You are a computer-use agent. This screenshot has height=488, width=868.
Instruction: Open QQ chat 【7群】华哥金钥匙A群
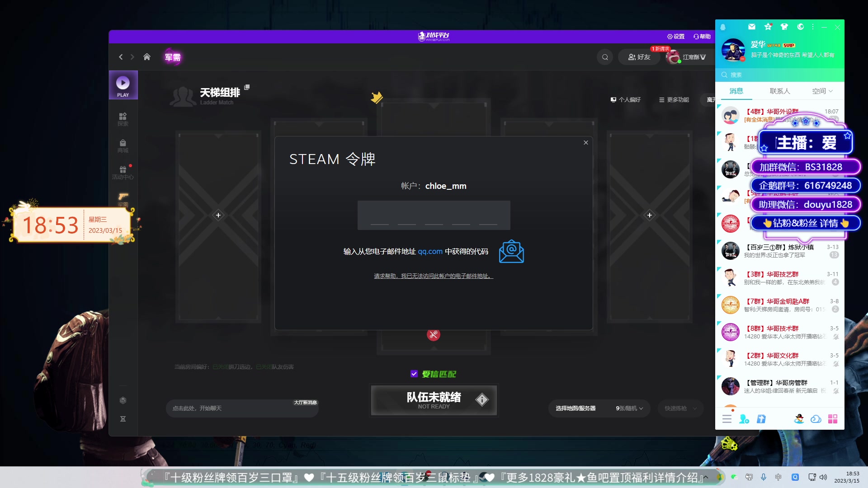(780, 305)
